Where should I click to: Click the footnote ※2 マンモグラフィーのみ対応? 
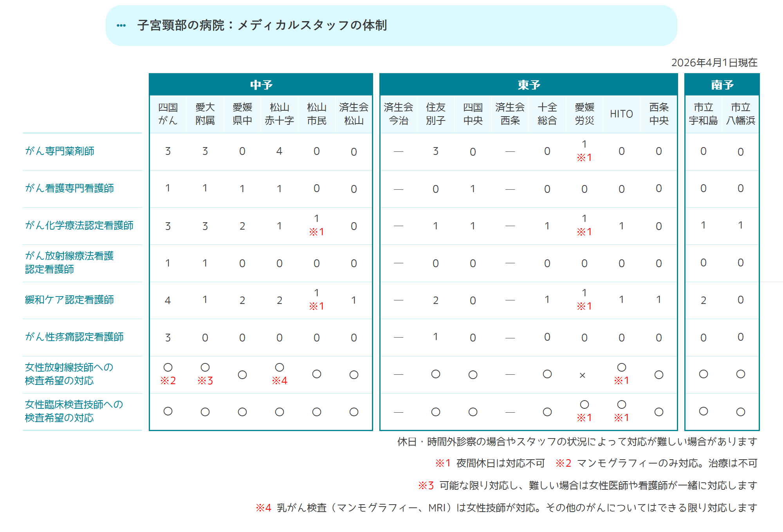(x=657, y=463)
